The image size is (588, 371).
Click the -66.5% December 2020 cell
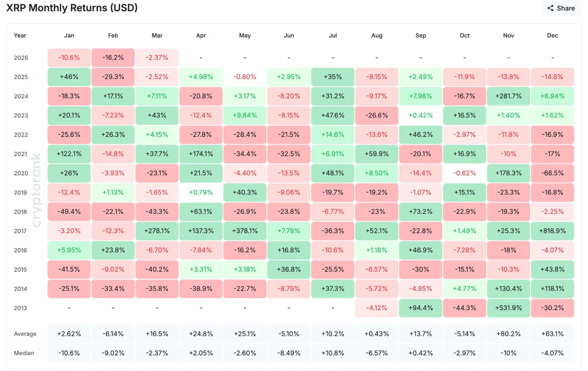(552, 173)
